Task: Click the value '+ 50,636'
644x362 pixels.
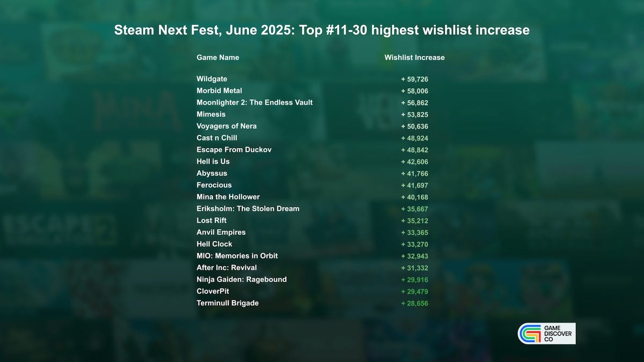Action: coord(414,127)
